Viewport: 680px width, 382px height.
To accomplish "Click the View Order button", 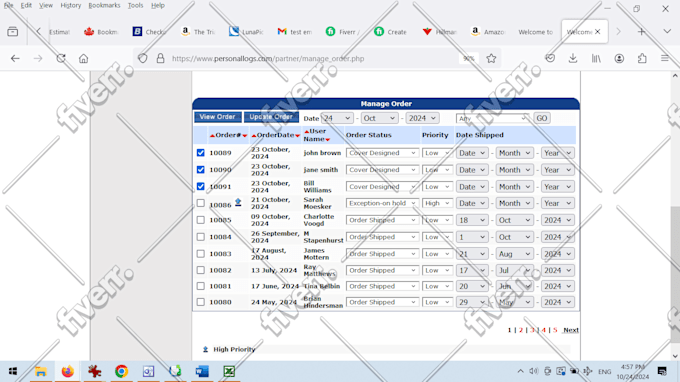I will click(218, 117).
